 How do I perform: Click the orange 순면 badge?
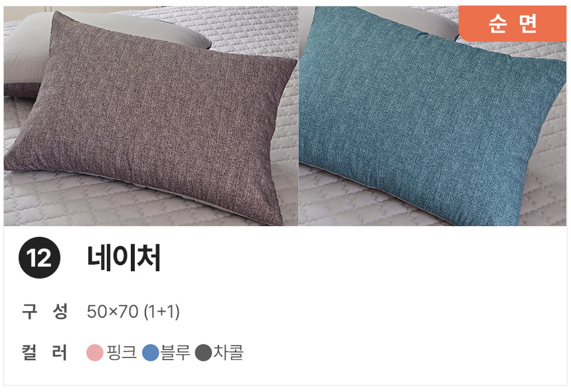[513, 24]
